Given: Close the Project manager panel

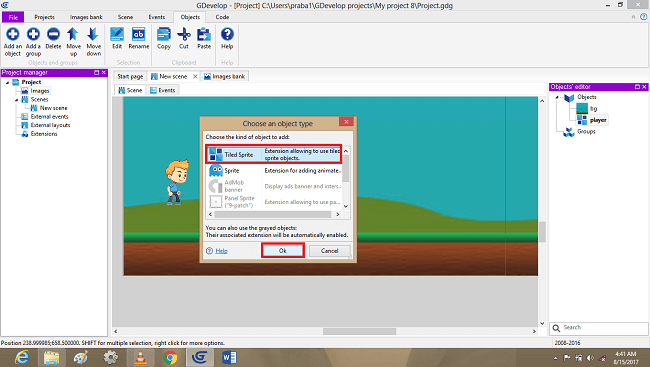Looking at the screenshot, I should [x=104, y=73].
